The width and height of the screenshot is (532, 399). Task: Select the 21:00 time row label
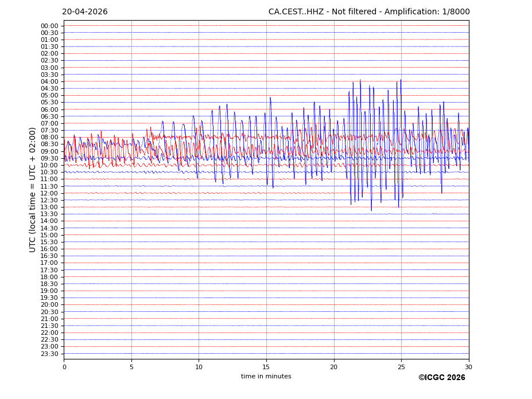49,319
